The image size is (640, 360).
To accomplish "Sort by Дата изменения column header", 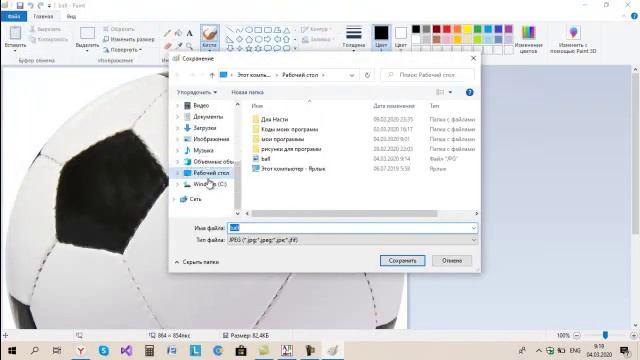I will (393, 106).
